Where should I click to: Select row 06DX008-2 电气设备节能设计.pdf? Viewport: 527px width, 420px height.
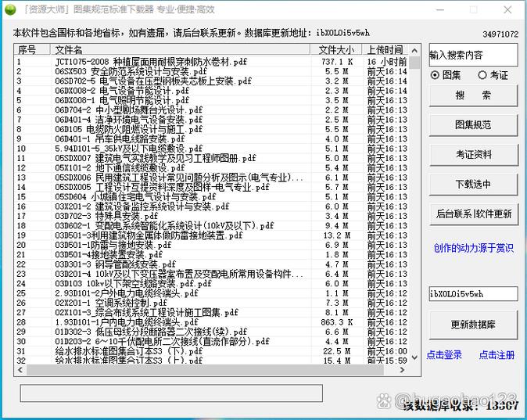coord(212,91)
